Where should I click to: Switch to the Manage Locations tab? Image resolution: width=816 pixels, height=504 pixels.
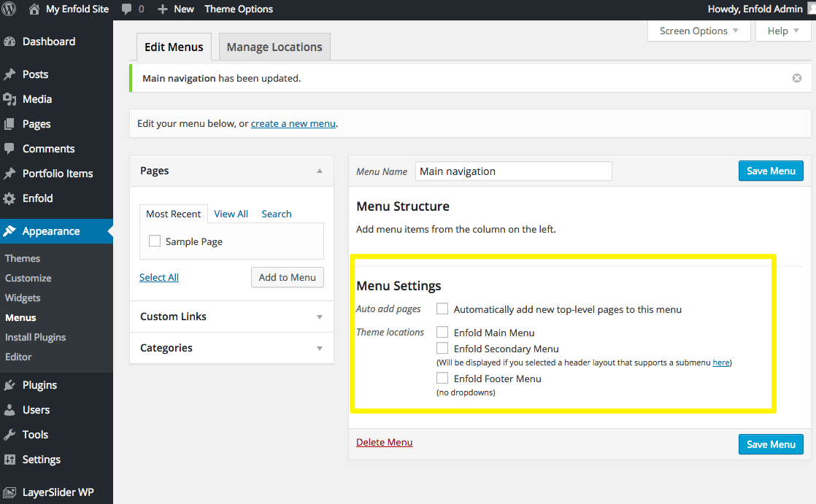point(274,46)
